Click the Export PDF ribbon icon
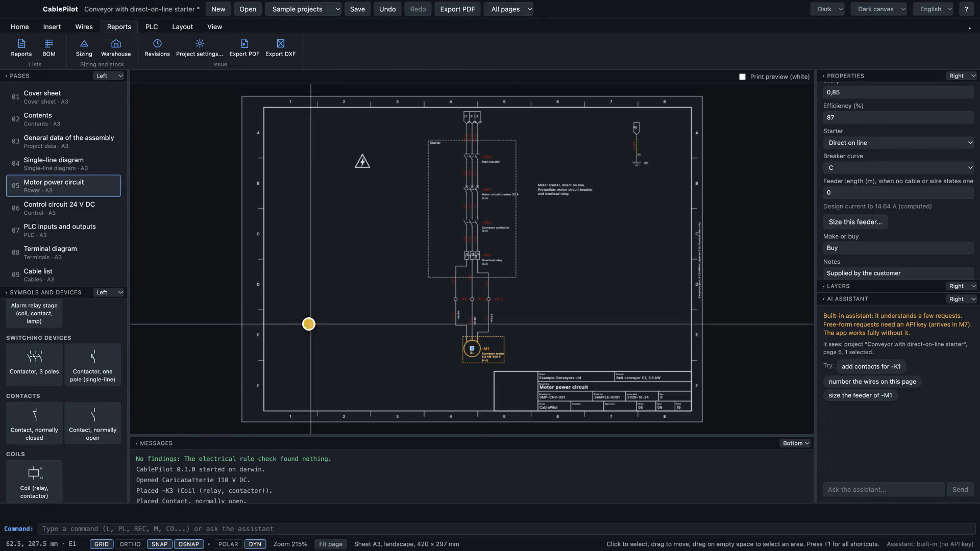 tap(244, 47)
